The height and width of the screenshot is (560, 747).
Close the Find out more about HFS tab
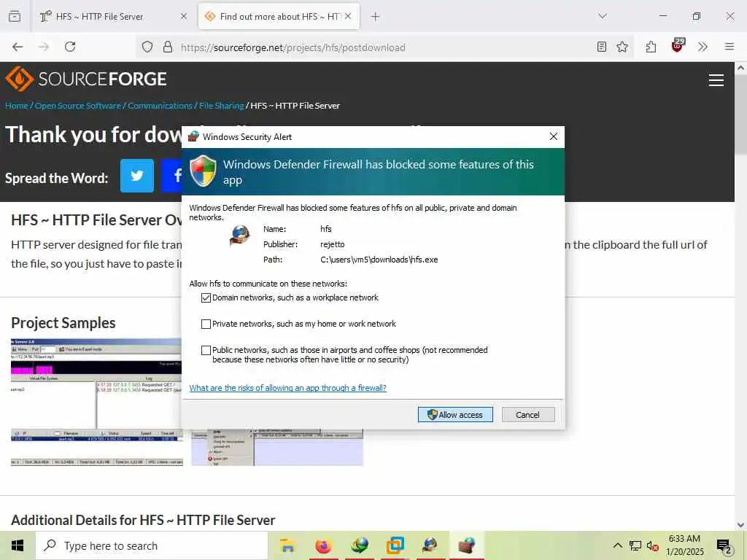pyautogui.click(x=348, y=16)
